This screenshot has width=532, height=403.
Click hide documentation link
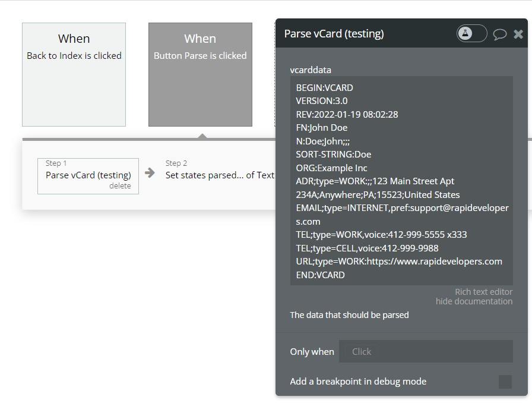coord(474,301)
